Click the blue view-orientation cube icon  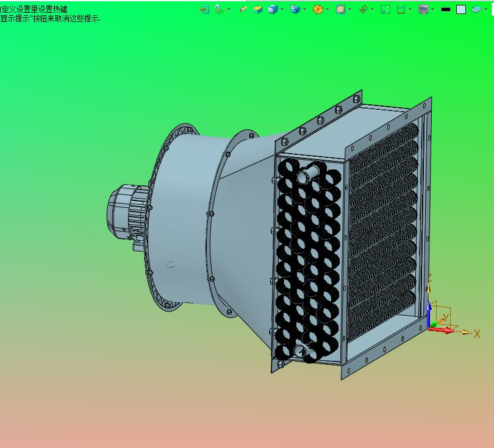[295, 9]
